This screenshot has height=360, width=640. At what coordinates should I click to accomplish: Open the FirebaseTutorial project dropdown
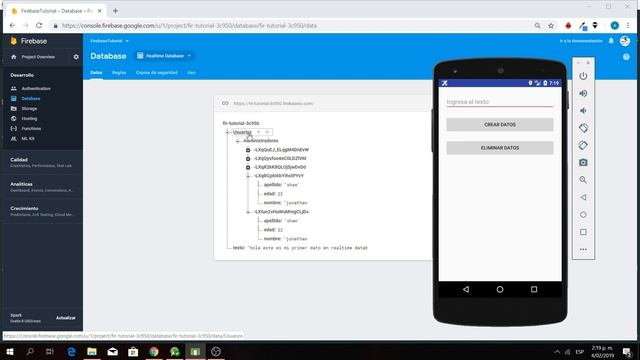(x=109, y=41)
